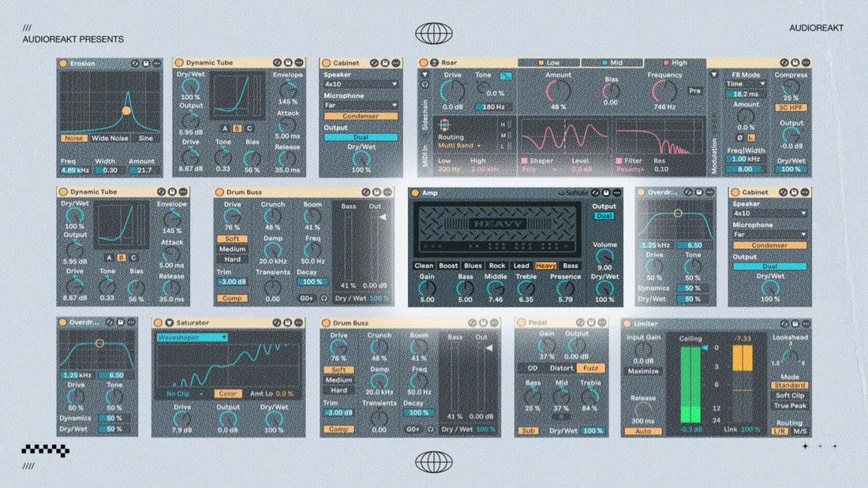Toggle the Erosion device power button
868x488 pixels.
point(63,62)
